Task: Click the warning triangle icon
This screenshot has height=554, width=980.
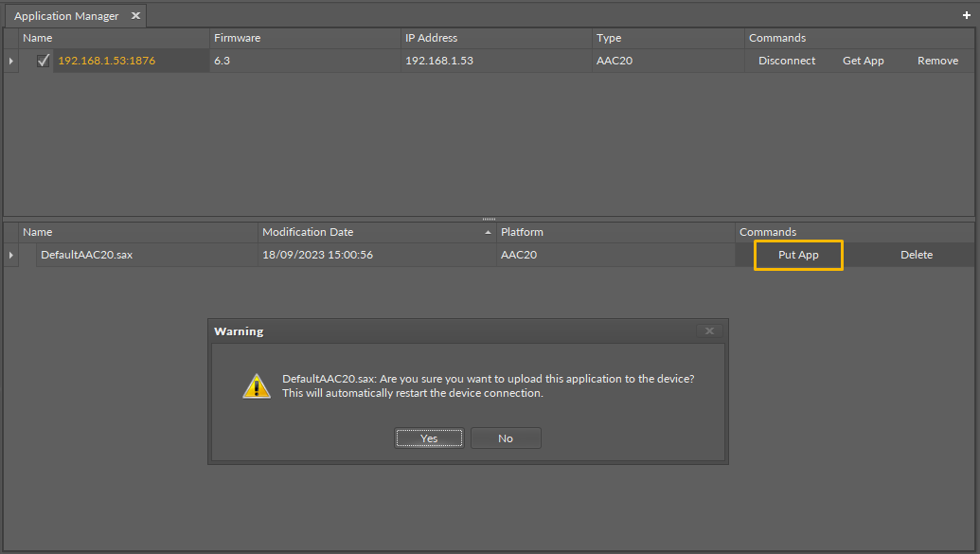Action: 257,385
